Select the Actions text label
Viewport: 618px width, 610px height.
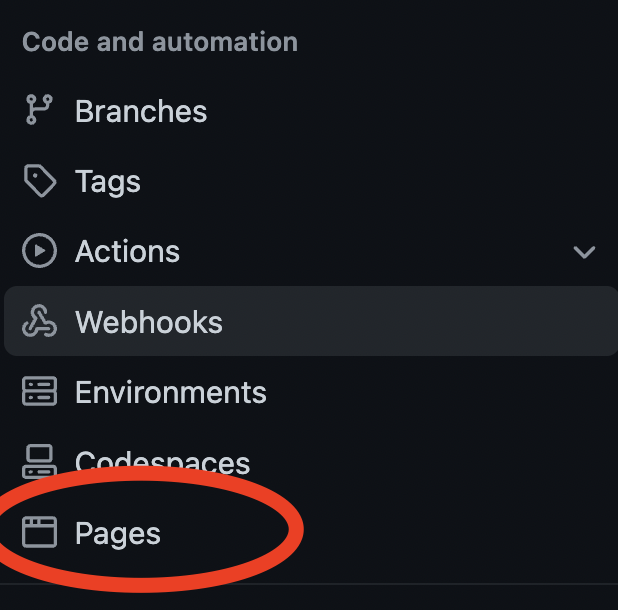[x=127, y=251]
